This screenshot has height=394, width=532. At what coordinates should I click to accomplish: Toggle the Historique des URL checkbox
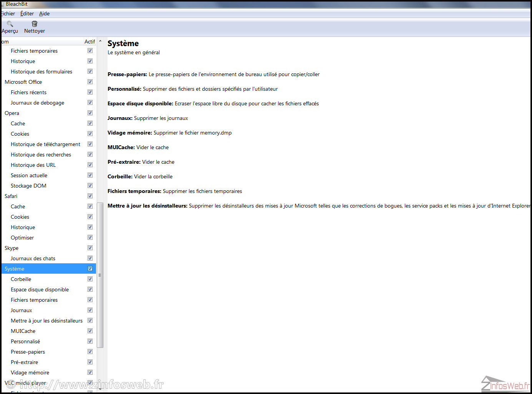click(90, 165)
